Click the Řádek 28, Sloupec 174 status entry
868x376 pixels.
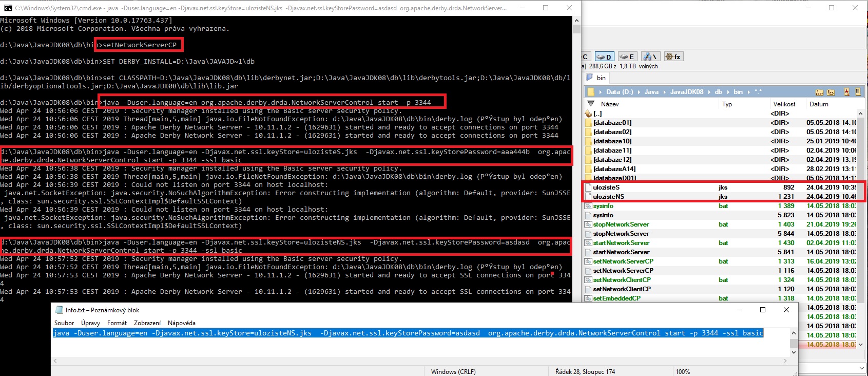click(x=585, y=371)
